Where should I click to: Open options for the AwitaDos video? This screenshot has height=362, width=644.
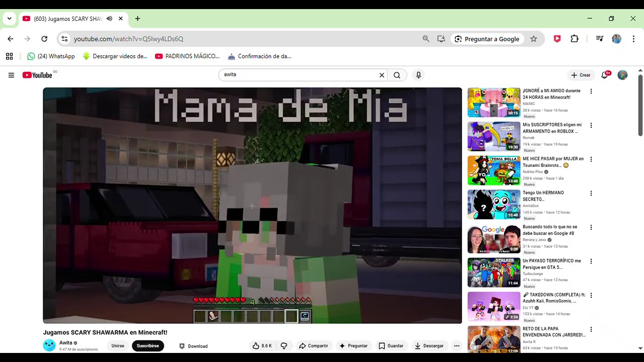tap(591, 193)
